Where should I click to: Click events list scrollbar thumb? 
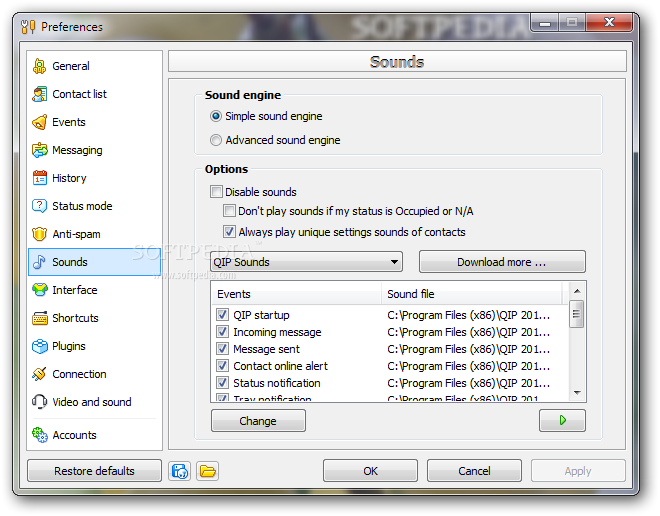click(x=577, y=314)
